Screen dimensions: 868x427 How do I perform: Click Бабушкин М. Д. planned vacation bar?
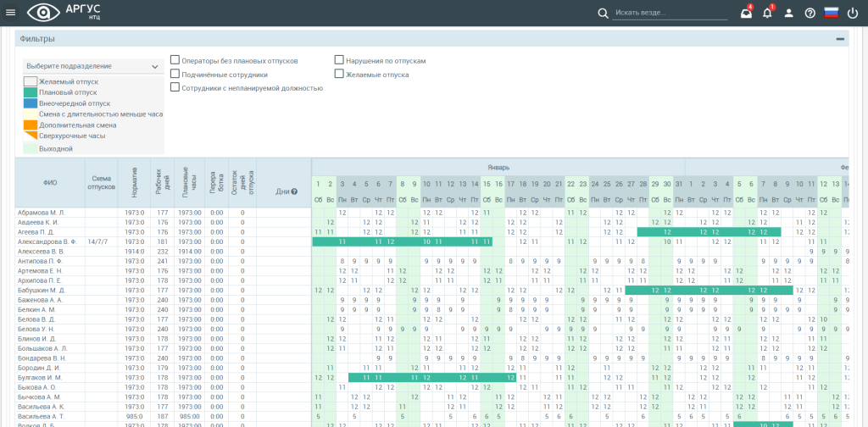point(709,290)
